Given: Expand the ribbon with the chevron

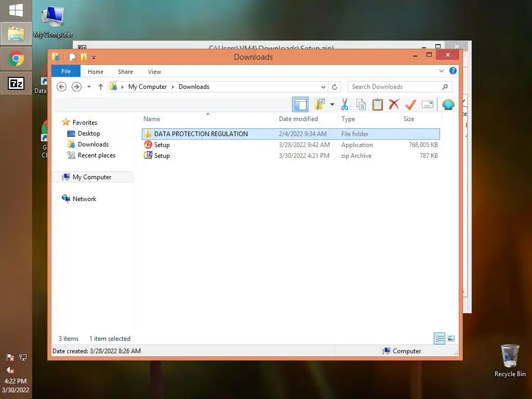Looking at the screenshot, I should click(442, 71).
